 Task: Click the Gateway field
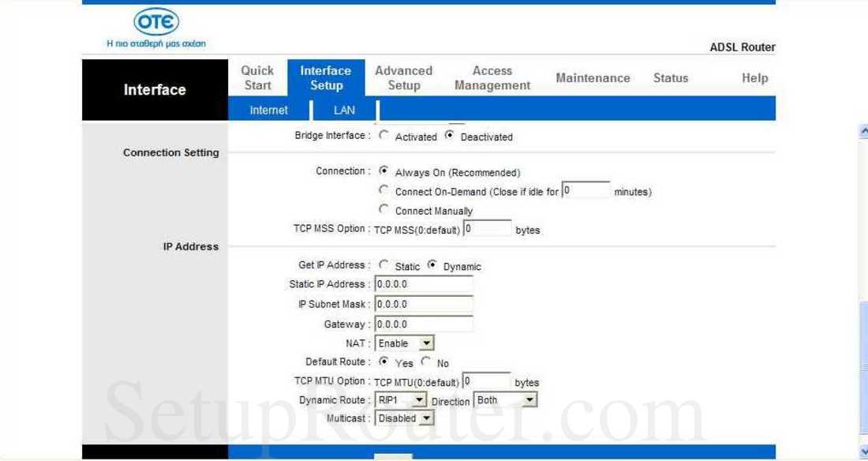tap(424, 324)
